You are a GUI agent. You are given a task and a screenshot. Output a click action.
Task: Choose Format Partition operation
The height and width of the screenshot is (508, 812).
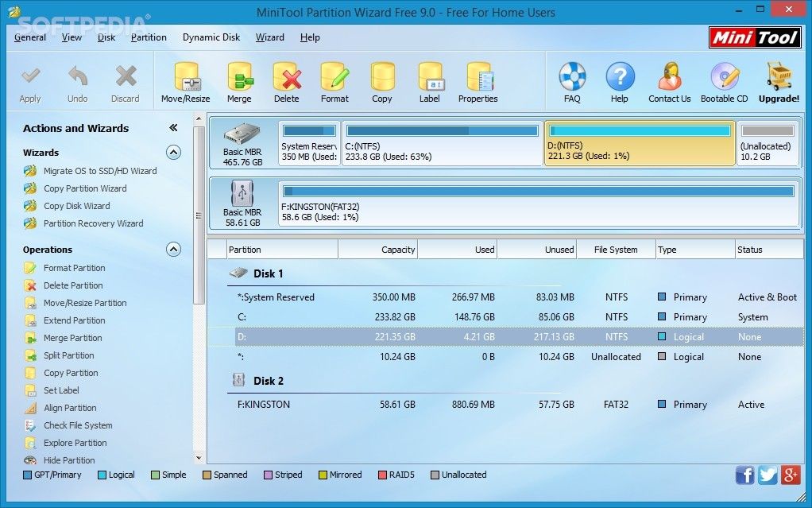coord(74,268)
